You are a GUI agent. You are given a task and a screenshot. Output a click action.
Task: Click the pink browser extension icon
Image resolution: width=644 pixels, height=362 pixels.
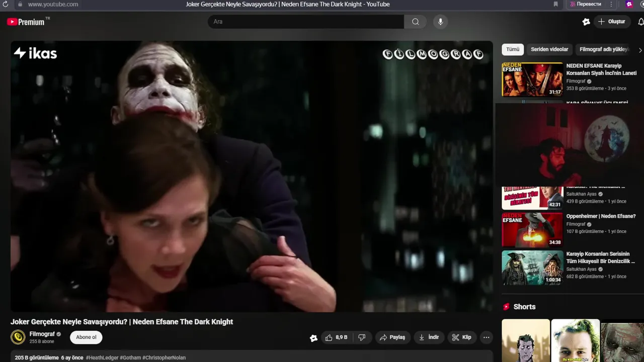629,4
